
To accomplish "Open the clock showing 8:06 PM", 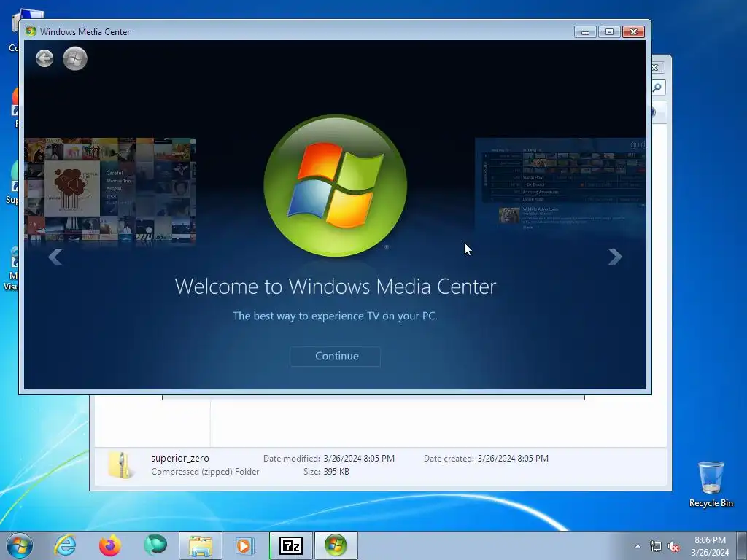I will click(x=710, y=546).
